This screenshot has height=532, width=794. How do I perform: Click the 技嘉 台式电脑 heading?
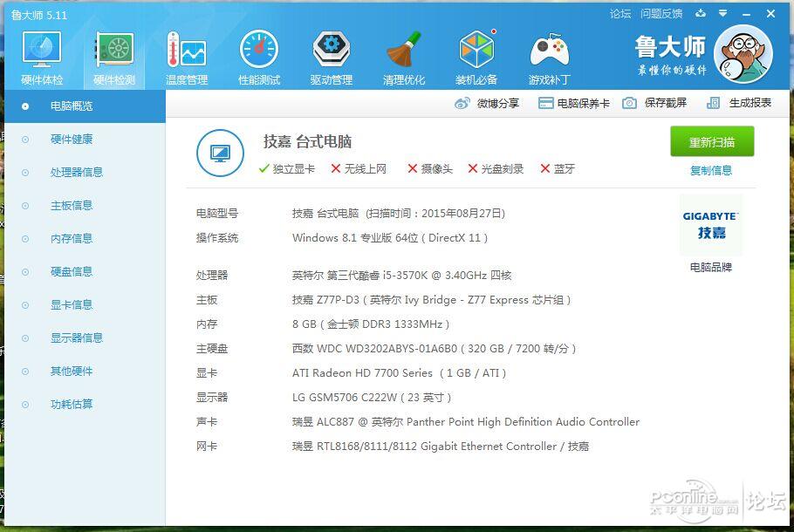pos(307,142)
